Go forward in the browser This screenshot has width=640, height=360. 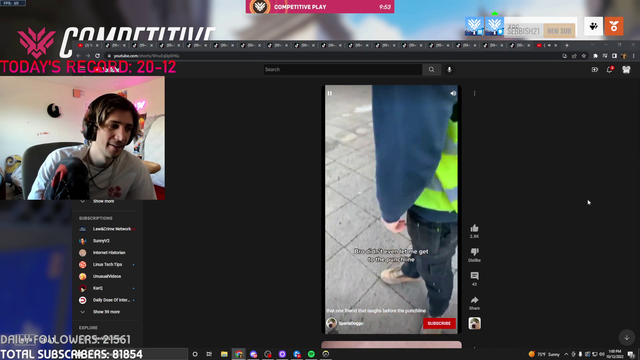[88, 56]
